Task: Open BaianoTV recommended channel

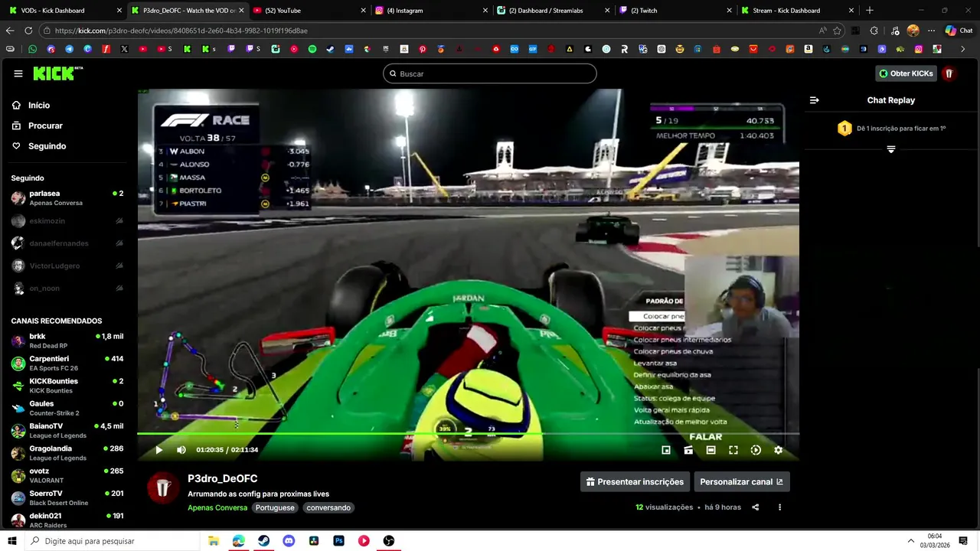Action: pyautogui.click(x=67, y=430)
